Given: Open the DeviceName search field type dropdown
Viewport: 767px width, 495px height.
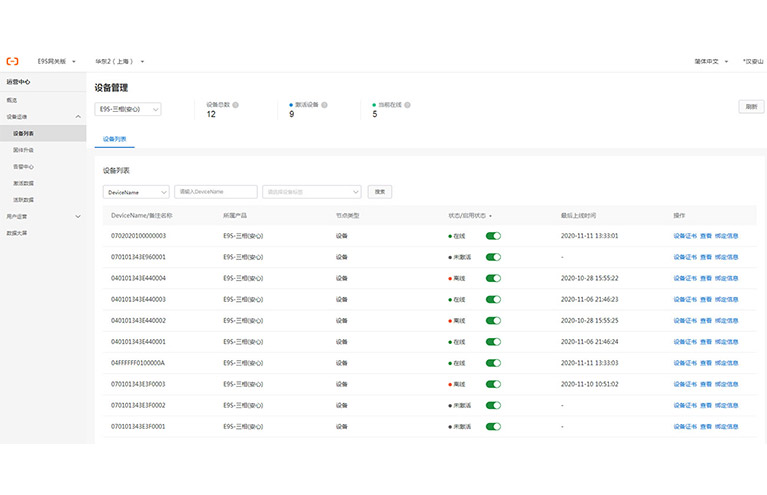Looking at the screenshot, I should point(136,192).
